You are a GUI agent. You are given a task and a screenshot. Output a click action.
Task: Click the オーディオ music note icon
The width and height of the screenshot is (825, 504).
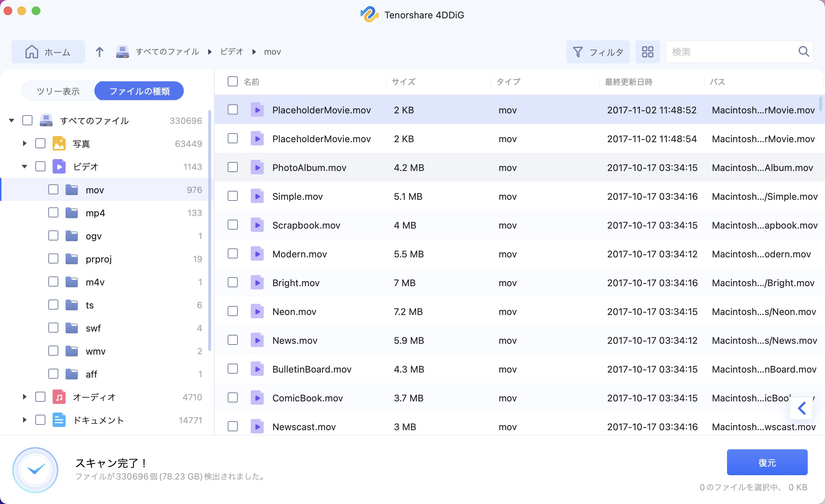(59, 397)
